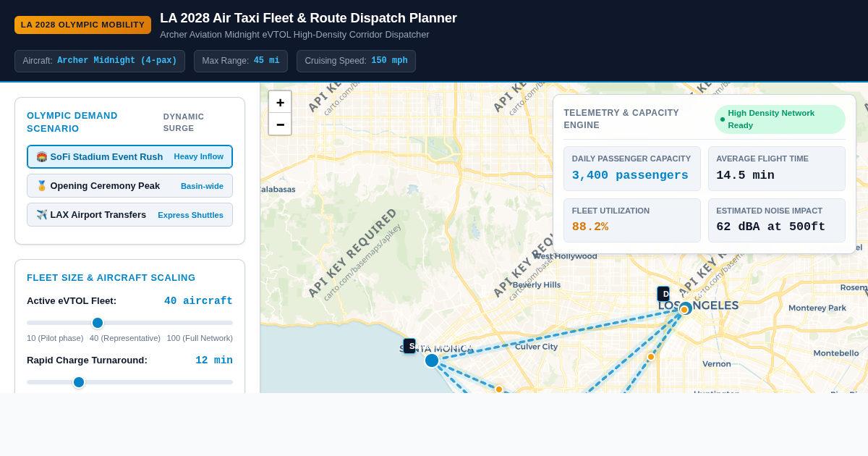Click the '40 (Representative)' slider label
The width and height of the screenshot is (868, 456).
tap(125, 338)
